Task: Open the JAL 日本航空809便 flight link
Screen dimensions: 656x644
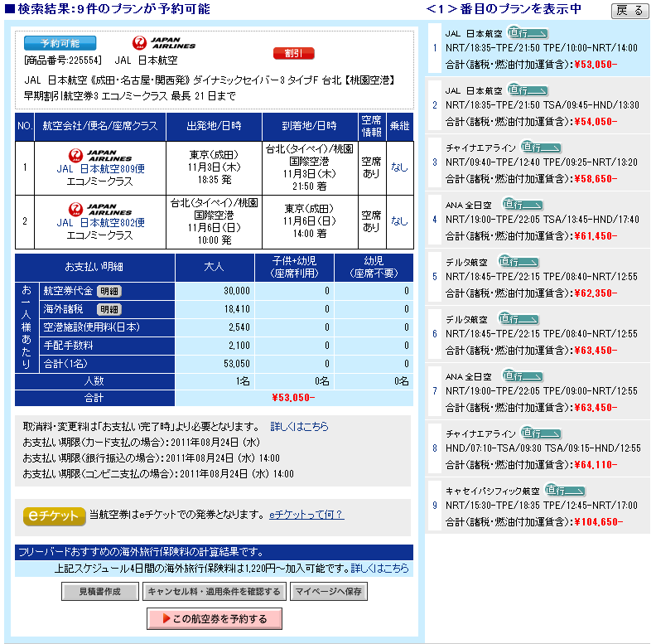Action: click(x=100, y=169)
